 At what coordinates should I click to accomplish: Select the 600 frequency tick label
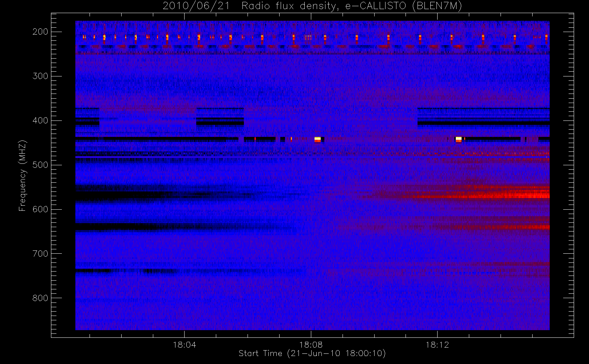coord(40,209)
